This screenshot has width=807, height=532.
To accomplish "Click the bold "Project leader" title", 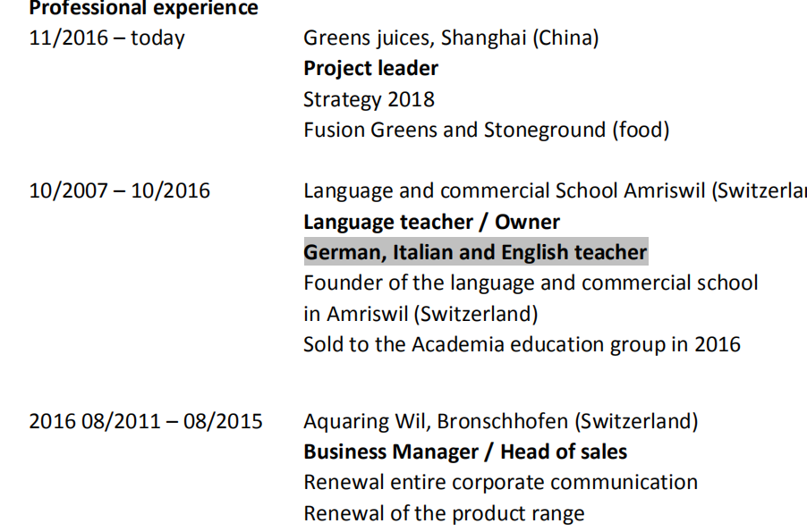I will pyautogui.click(x=370, y=69).
